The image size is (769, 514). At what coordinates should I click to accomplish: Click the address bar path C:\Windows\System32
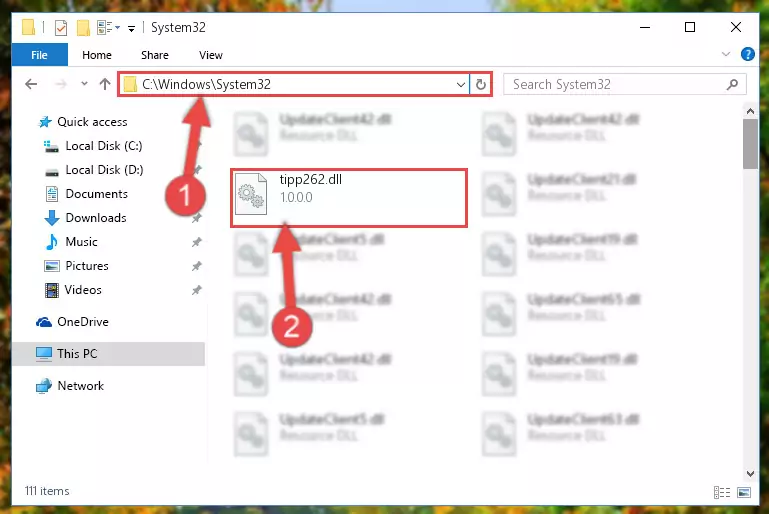coord(206,84)
